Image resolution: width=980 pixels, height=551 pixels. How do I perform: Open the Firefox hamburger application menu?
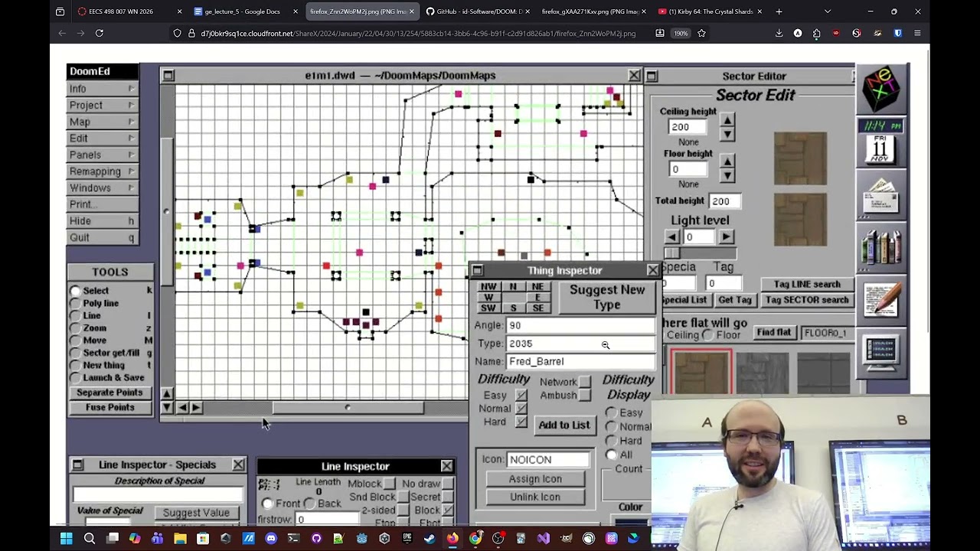pyautogui.click(x=917, y=33)
